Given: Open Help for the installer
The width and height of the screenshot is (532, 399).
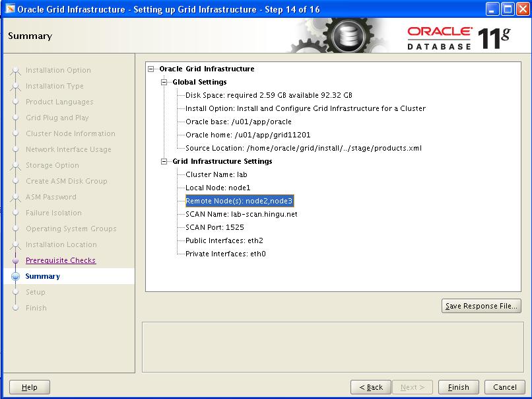Looking at the screenshot, I should [x=29, y=387].
